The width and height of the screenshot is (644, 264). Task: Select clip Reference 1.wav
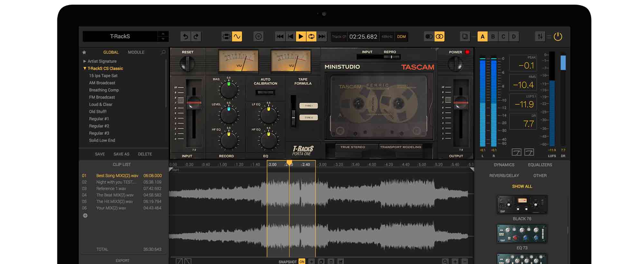[122, 189]
